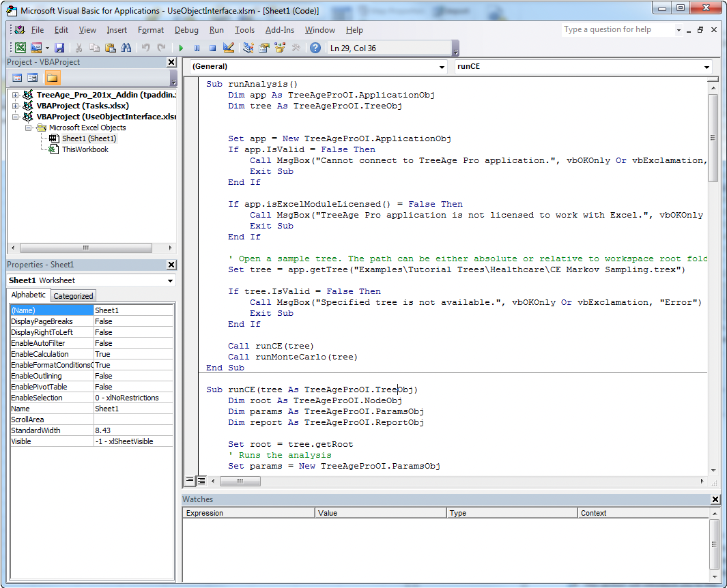Close the Watches panel
Image resolution: width=727 pixels, height=588 pixels.
[x=715, y=499]
